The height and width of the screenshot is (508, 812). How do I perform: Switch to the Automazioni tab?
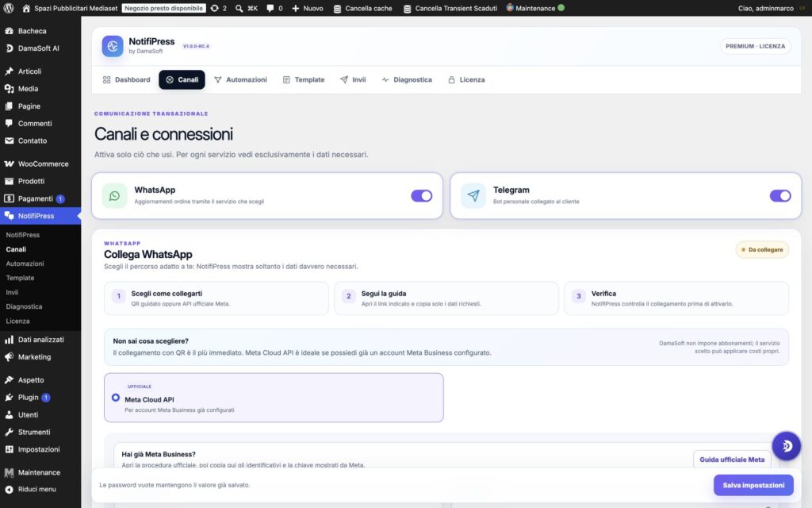click(x=240, y=80)
